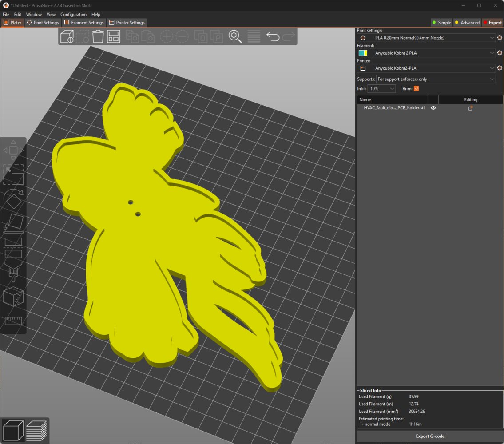Click the Delete all trash icon
The height and width of the screenshot is (444, 504).
point(98,36)
